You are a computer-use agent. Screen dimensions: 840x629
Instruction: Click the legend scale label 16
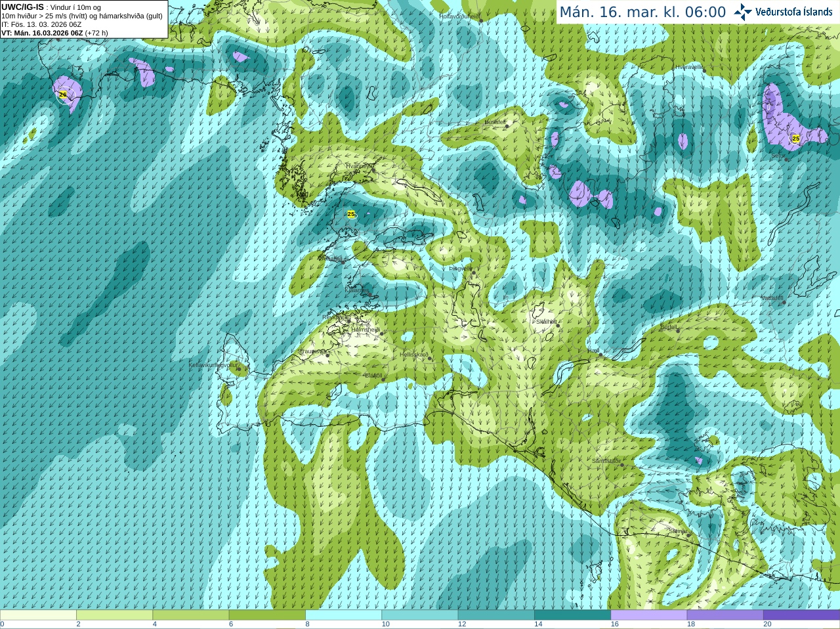[615, 624]
